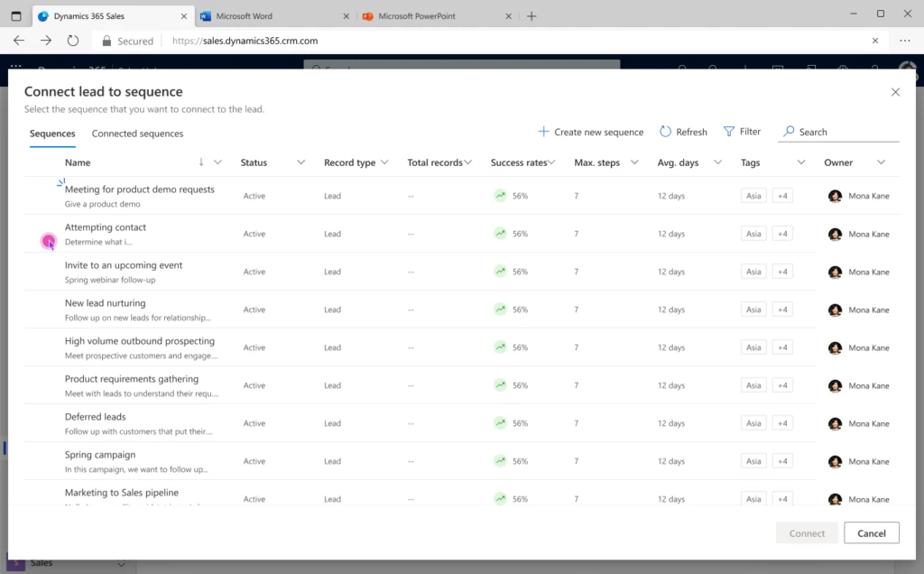Open the Tags column dropdown chevron
Viewport: 924px width, 574px height.
800,162
